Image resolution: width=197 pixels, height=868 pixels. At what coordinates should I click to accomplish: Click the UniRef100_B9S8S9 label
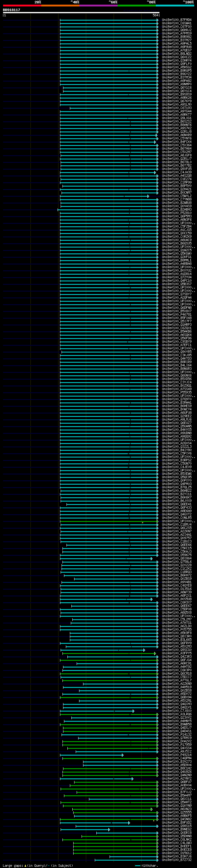(x=176, y=94)
